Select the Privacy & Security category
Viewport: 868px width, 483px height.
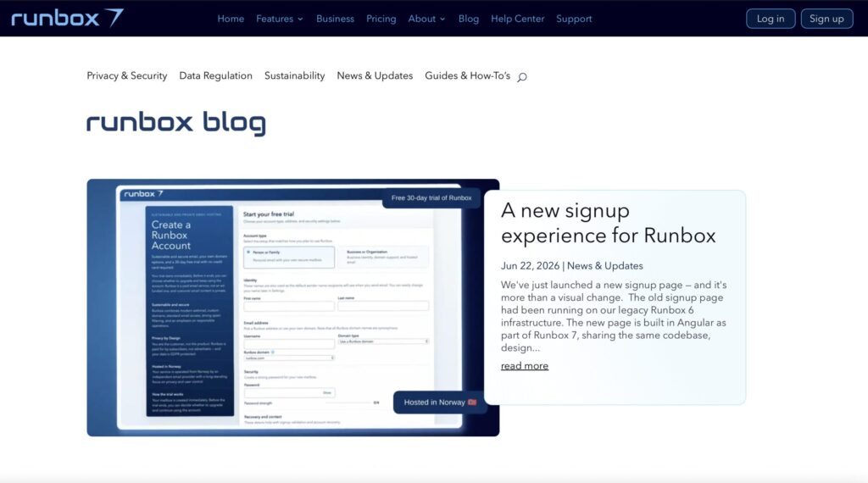[127, 75]
